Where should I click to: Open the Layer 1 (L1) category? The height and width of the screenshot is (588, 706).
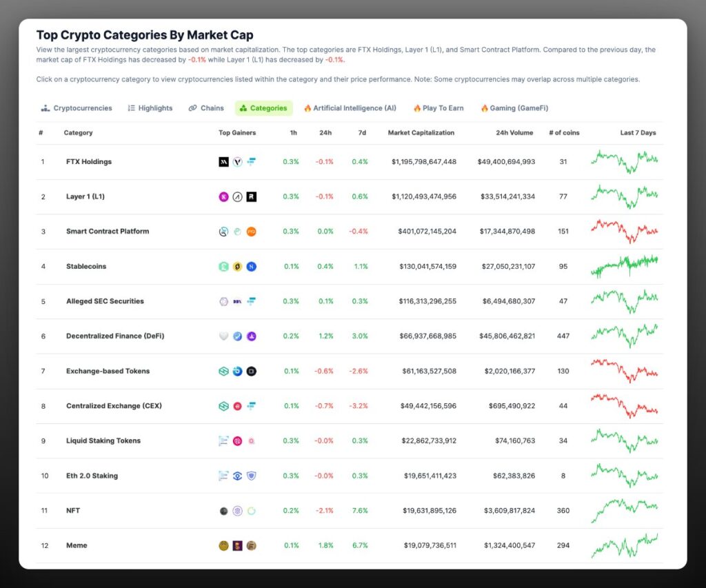(x=85, y=196)
